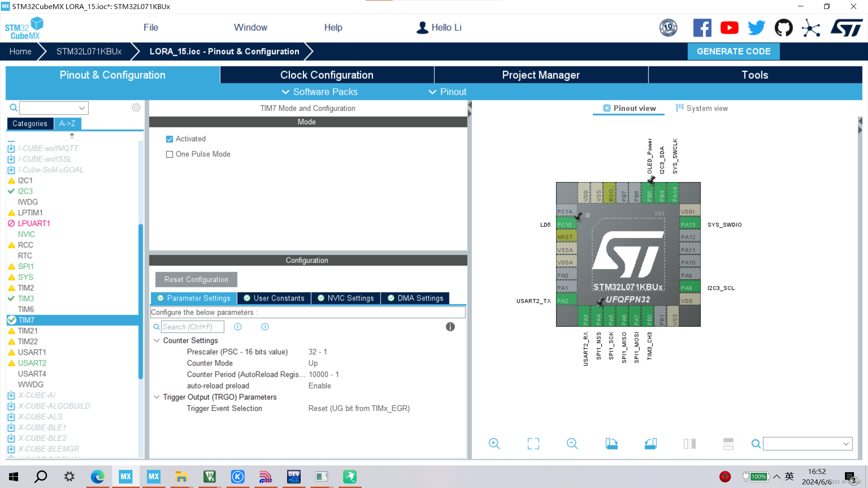Show the parameter info icon
The width and height of the screenshot is (868, 488).
pos(450,327)
